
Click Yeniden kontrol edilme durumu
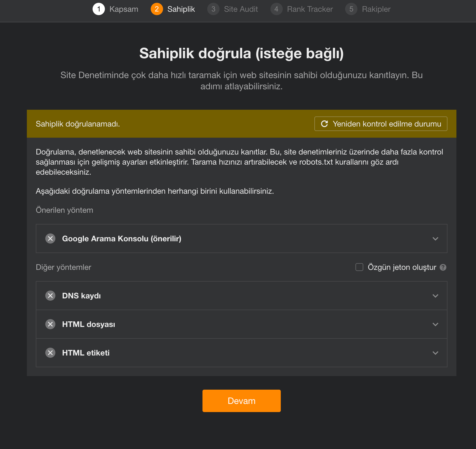coord(380,124)
